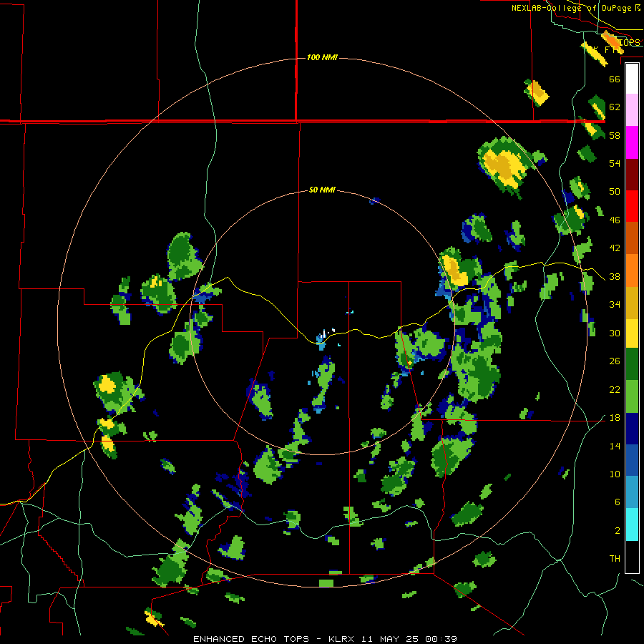Screen dimensions: 644x644
Task: Click the white radar site marker at center
Action: 326,333
